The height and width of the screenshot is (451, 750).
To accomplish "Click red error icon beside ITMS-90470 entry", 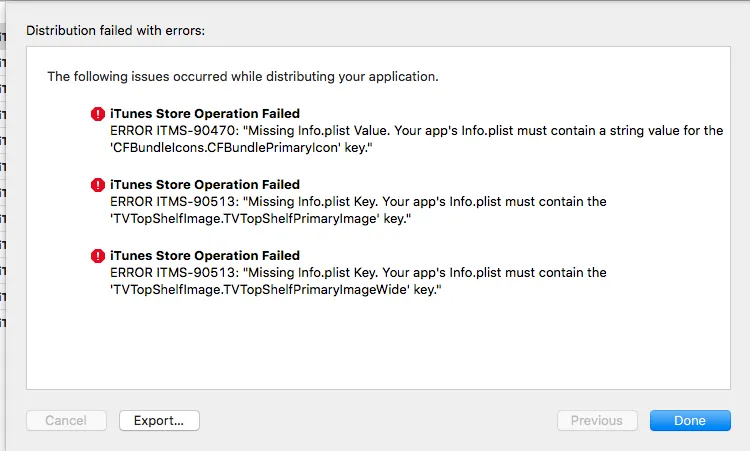I will [x=98, y=114].
